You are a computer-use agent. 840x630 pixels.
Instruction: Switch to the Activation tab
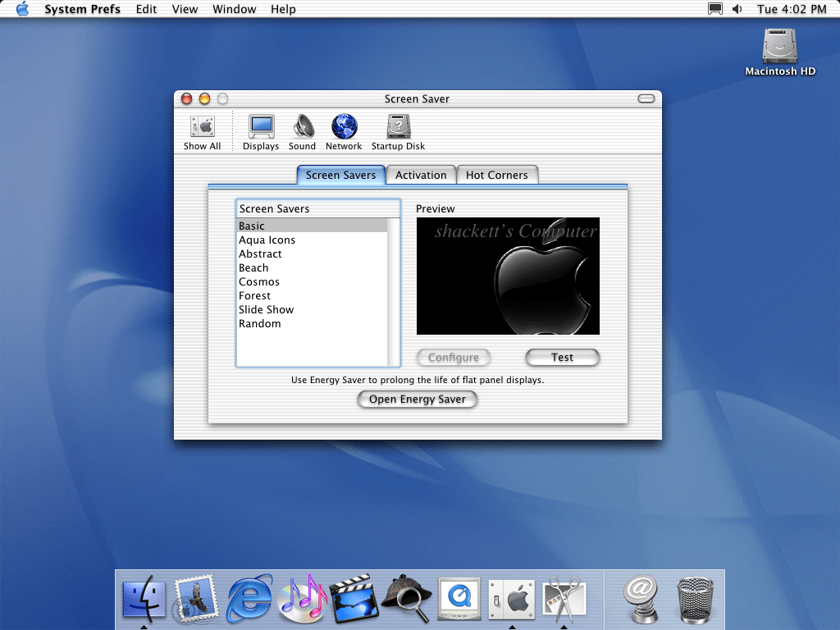coord(421,175)
